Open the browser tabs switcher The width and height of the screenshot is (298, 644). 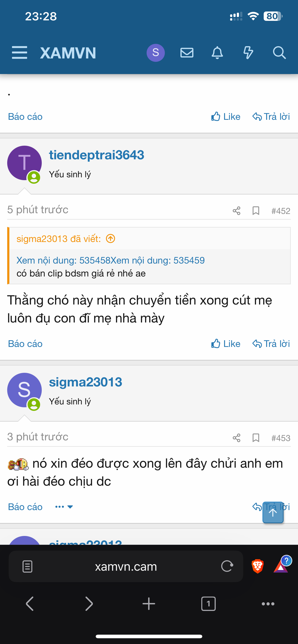(x=208, y=604)
